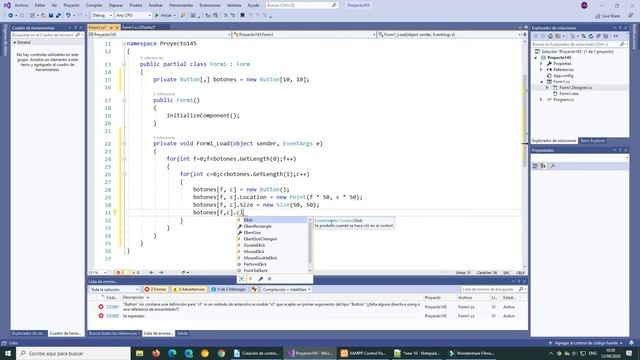This screenshot has width=640, height=360.
Task: Open the Proyecto145 project scope dropdown
Action: [x=160, y=35]
